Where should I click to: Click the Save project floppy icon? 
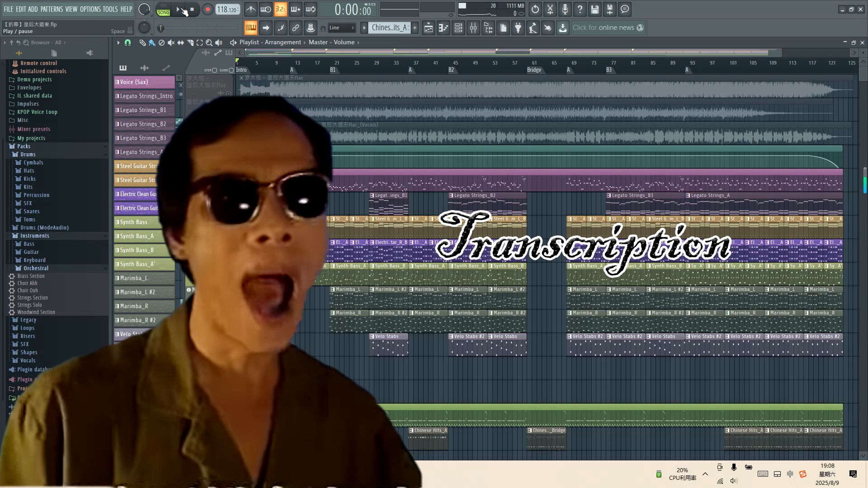[x=595, y=9]
